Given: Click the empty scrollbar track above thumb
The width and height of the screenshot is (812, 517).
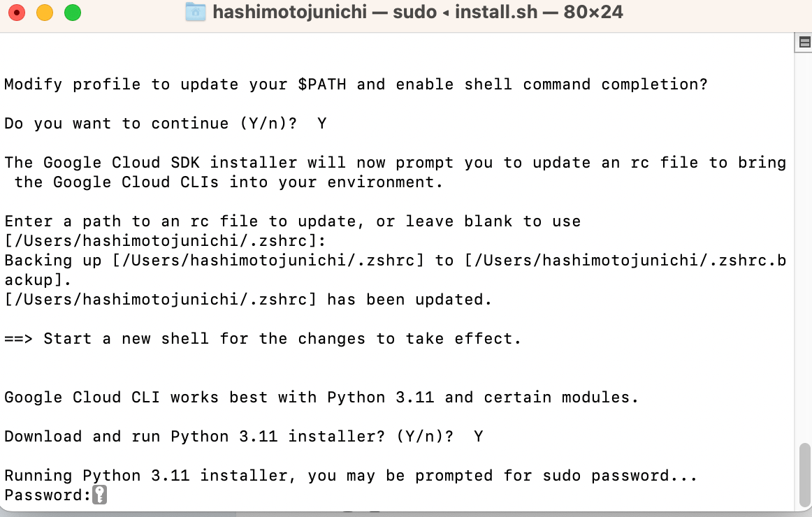Looking at the screenshot, I should [804, 245].
